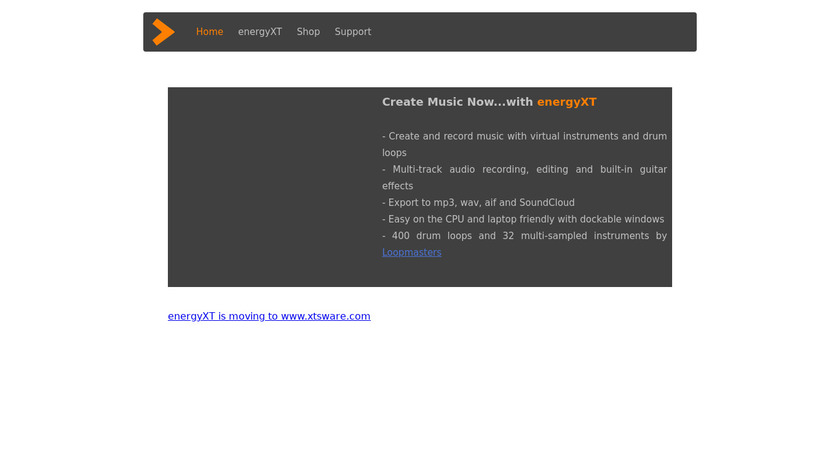The width and height of the screenshot is (840, 472).
Task: Follow the Loopmasters link
Action: pyautogui.click(x=411, y=252)
